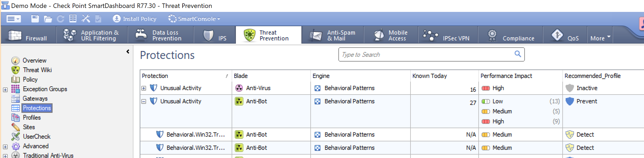The height and width of the screenshot is (158, 644).
Task: Click the search magnifier icon
Action: 518,54
